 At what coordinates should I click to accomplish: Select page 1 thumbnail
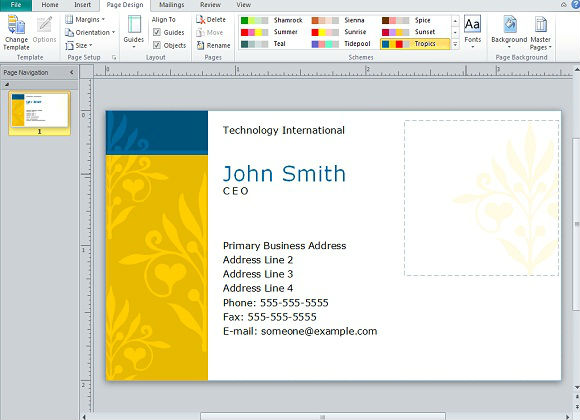40,113
